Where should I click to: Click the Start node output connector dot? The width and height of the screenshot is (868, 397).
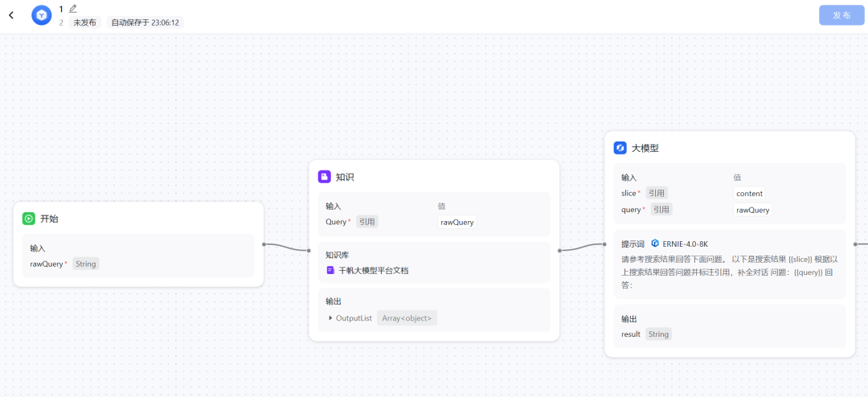(x=264, y=244)
